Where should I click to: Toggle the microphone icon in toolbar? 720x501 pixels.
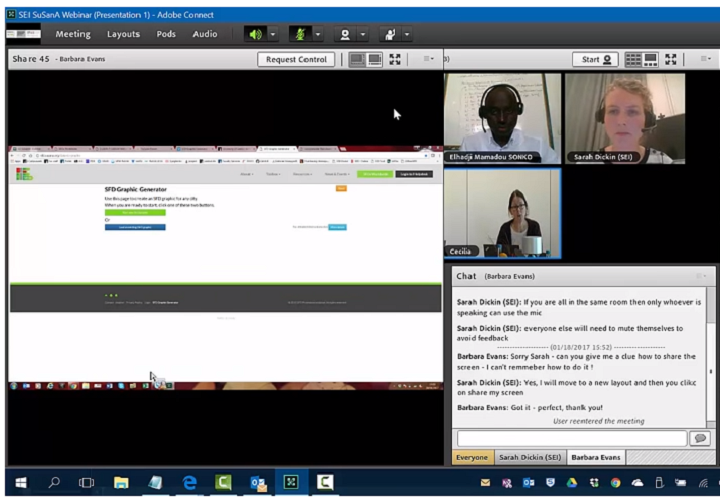click(x=299, y=34)
